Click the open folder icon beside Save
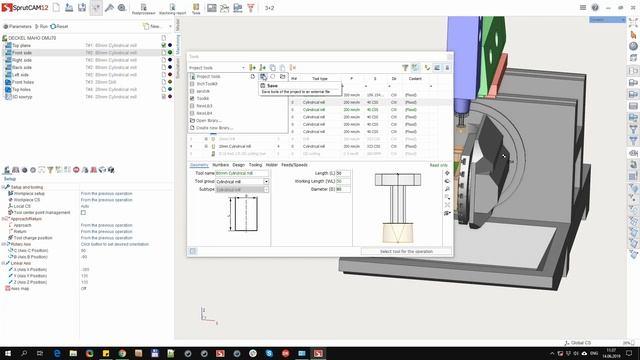This screenshot has height=360, width=640. click(x=282, y=77)
